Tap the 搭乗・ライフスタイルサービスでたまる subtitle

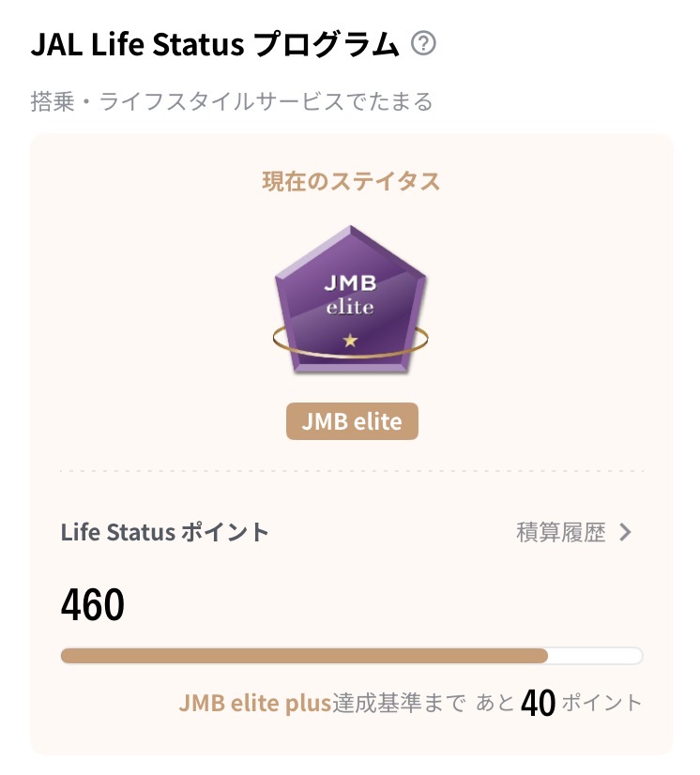click(x=232, y=101)
